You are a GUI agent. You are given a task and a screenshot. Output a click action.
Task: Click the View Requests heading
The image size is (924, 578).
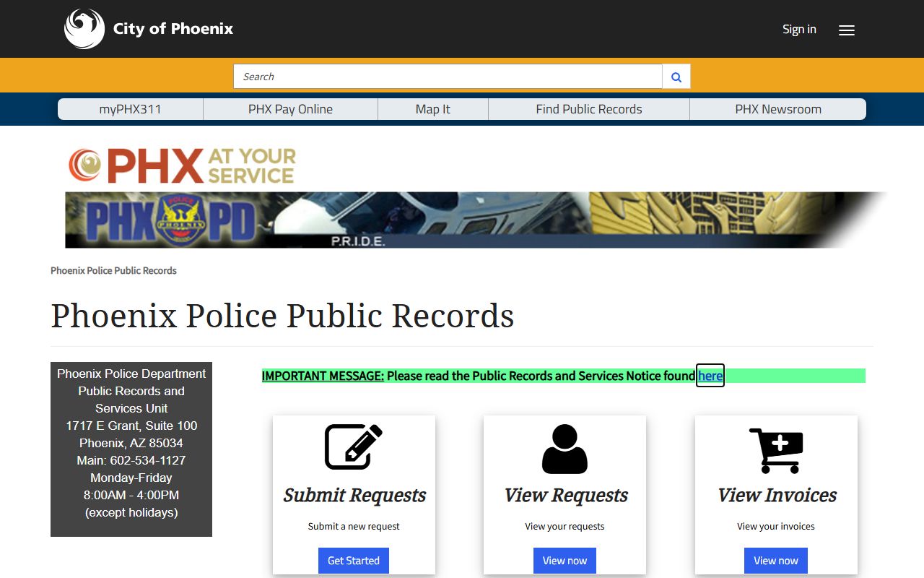tap(565, 496)
